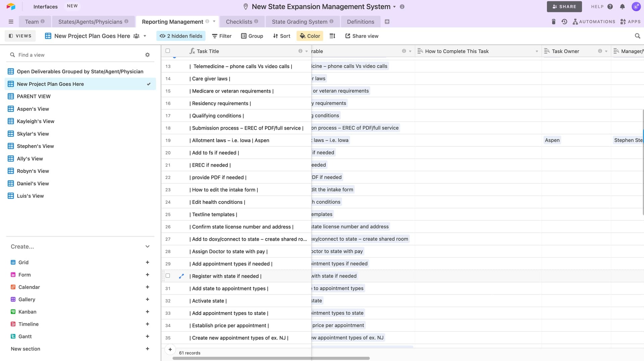The height and width of the screenshot is (361, 644).
Task: Toggle the Views sidebar
Action: 20,36
